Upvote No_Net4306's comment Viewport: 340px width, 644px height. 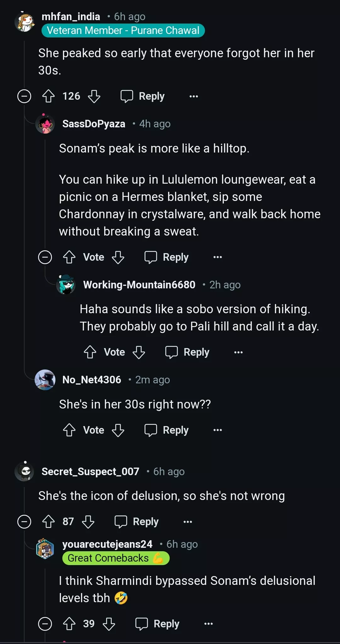coord(69,430)
